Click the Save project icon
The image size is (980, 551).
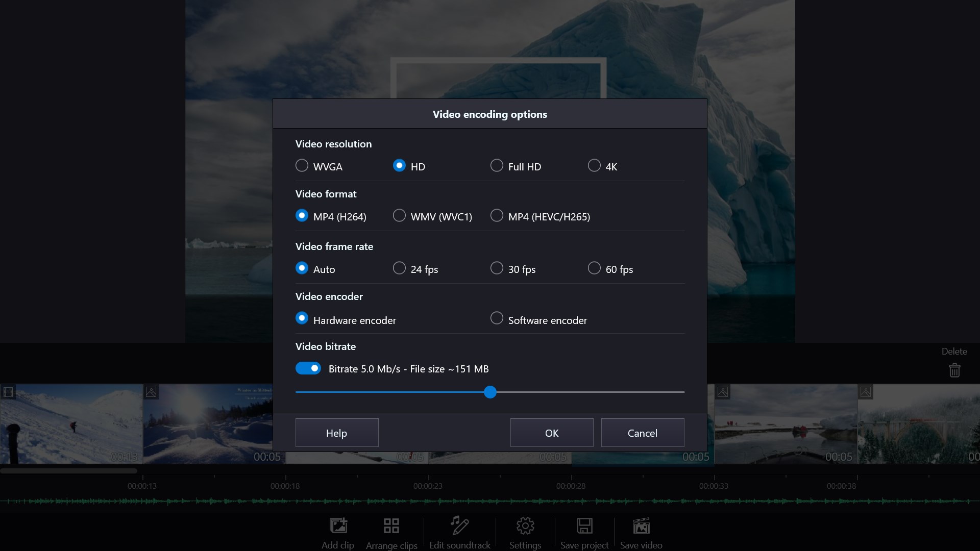point(584,525)
